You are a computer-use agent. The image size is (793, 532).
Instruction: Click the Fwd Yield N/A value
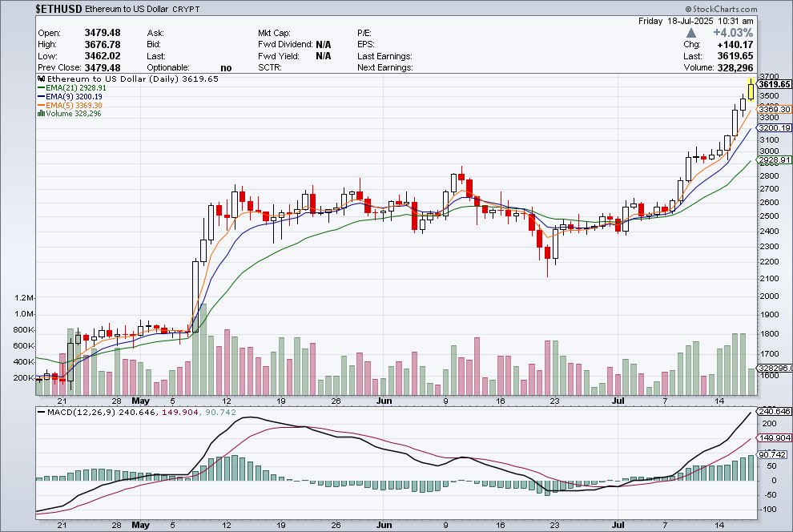click(x=323, y=56)
